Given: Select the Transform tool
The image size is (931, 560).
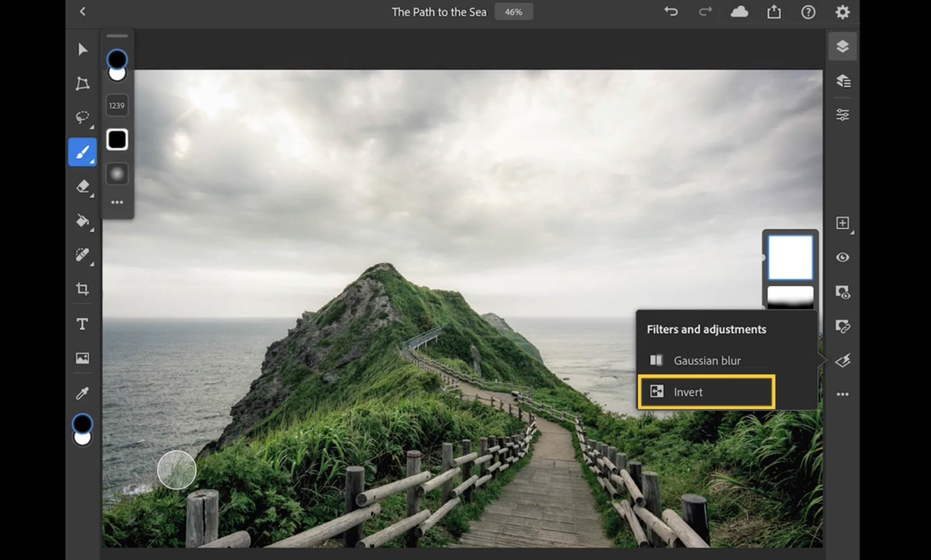Looking at the screenshot, I should [x=82, y=84].
